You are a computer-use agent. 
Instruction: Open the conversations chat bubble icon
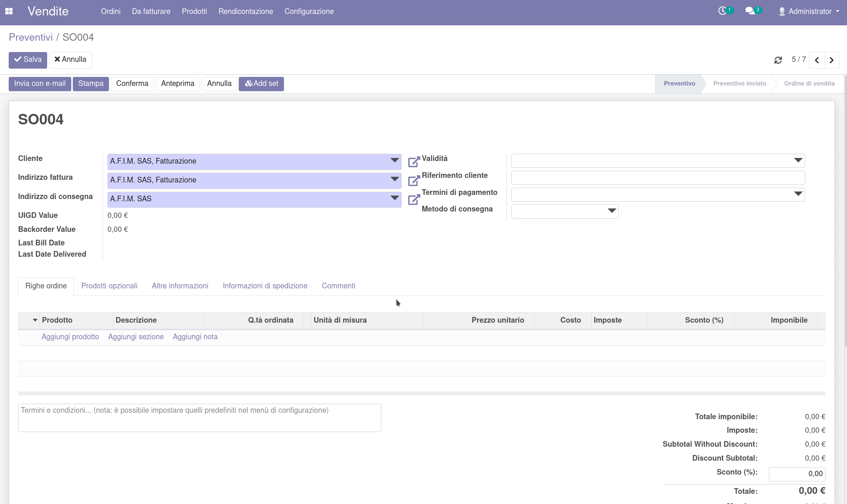750,11
